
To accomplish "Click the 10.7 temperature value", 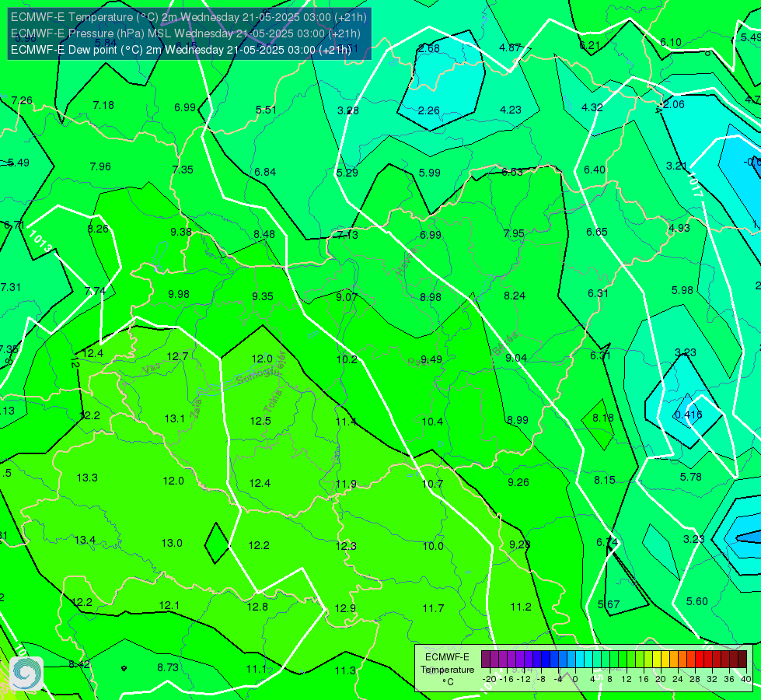I will [x=432, y=483].
